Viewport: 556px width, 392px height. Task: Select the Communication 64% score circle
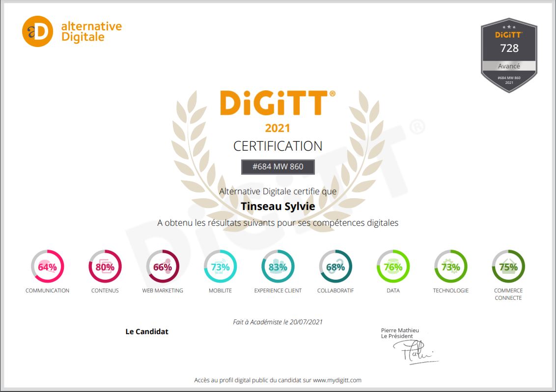(48, 267)
